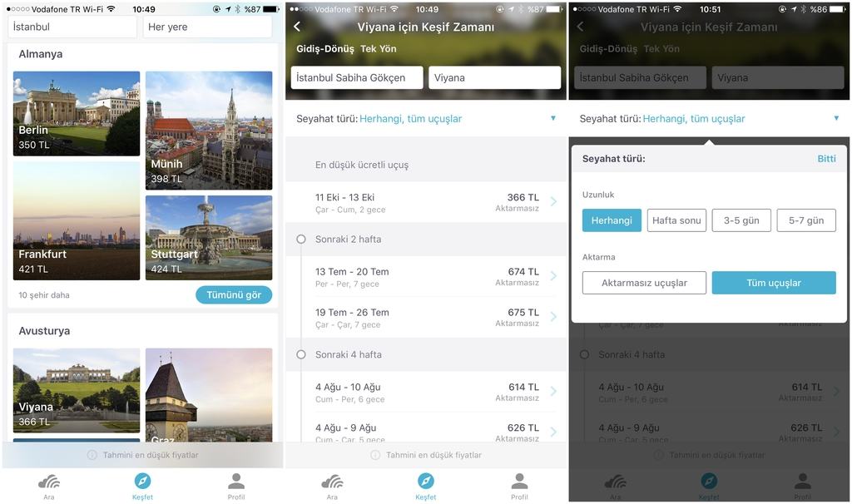852x504 pixels.
Task: Tap the Tümünü gör button
Action: 234,295
